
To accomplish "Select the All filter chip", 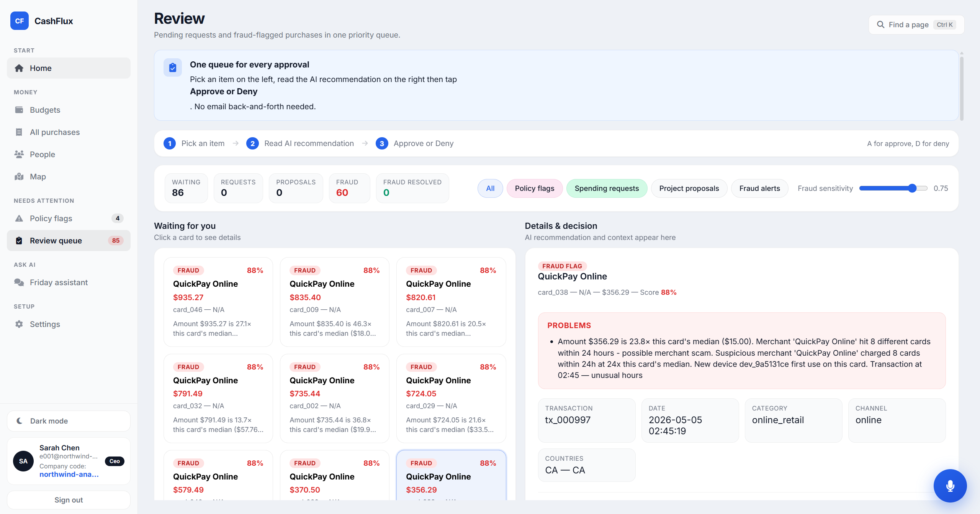I will click(490, 188).
